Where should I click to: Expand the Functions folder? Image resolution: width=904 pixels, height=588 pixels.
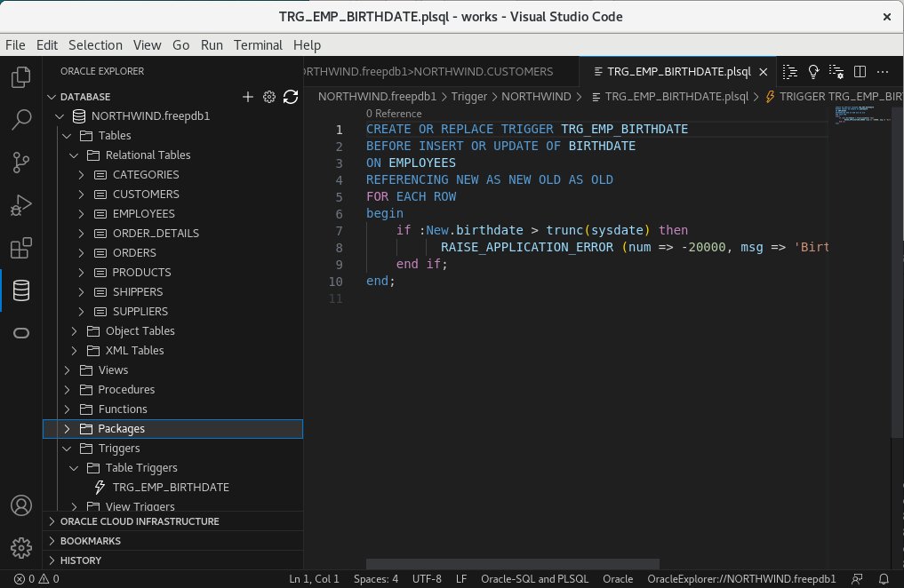point(67,409)
